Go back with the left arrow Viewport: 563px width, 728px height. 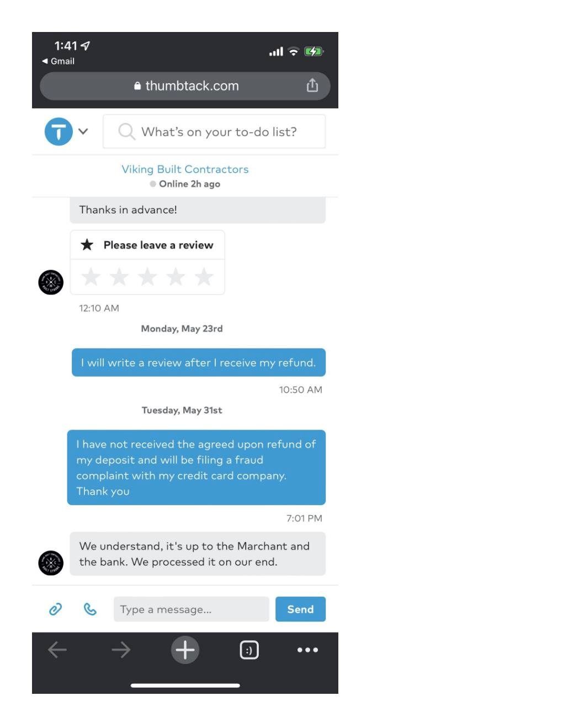[x=57, y=650]
